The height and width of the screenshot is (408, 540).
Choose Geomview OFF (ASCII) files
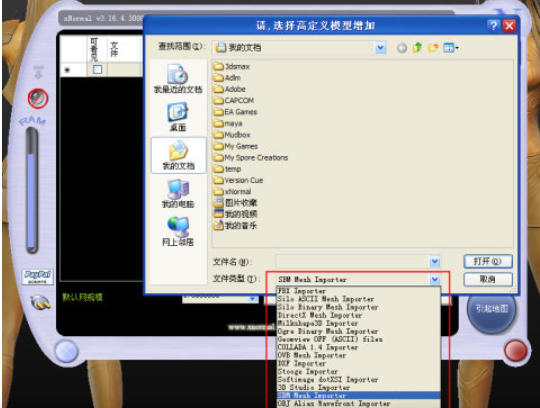[x=358, y=339]
